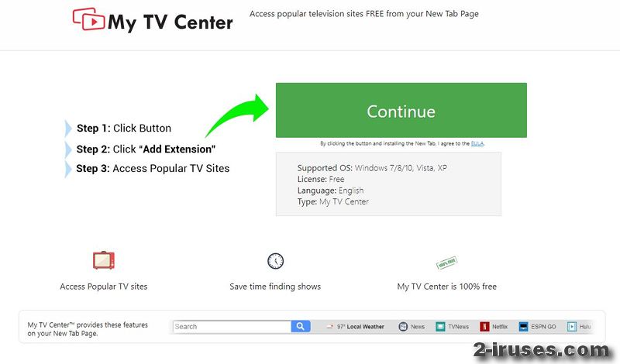Open the Local Weather shortcut

tap(355, 327)
